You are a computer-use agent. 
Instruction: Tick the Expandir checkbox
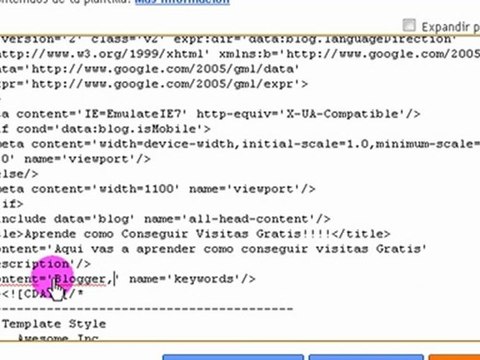(409, 26)
